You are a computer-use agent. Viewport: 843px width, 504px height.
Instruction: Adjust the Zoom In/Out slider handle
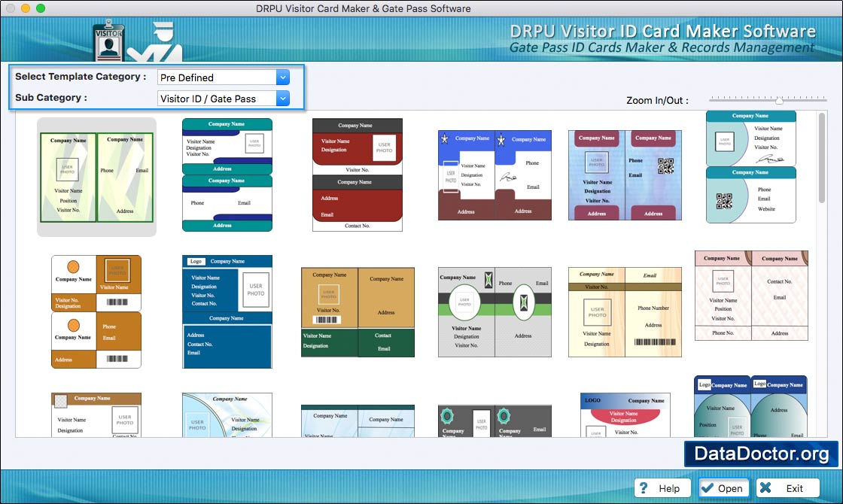coord(779,100)
